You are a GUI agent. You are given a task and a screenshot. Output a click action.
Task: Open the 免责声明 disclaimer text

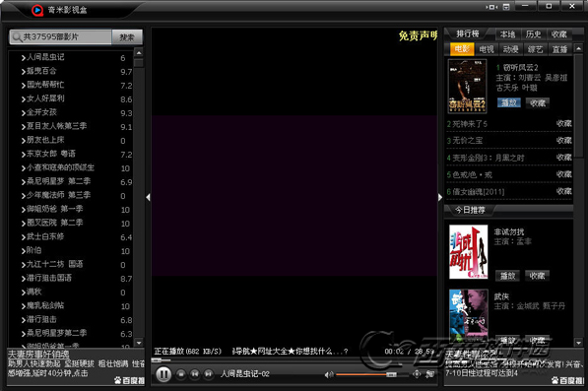coord(418,36)
